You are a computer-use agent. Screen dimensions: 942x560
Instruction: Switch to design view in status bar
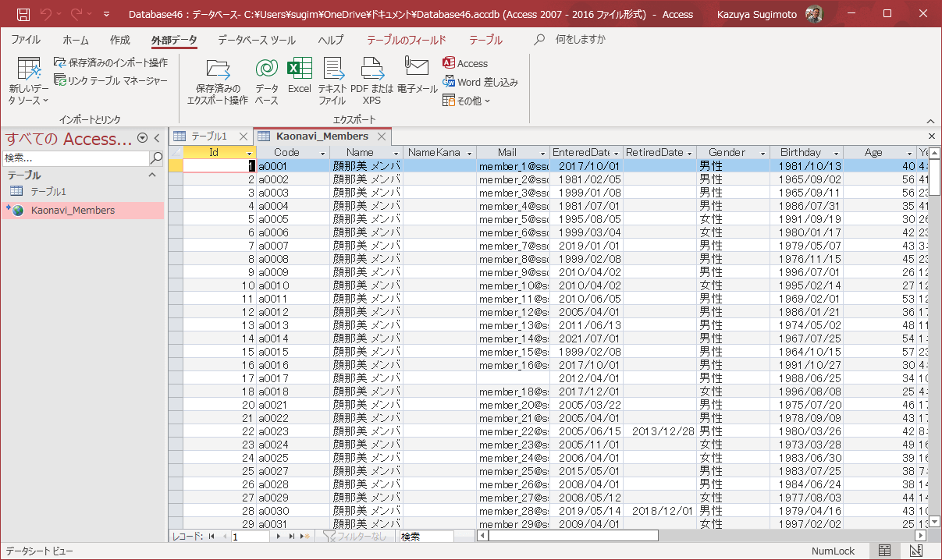click(915, 551)
